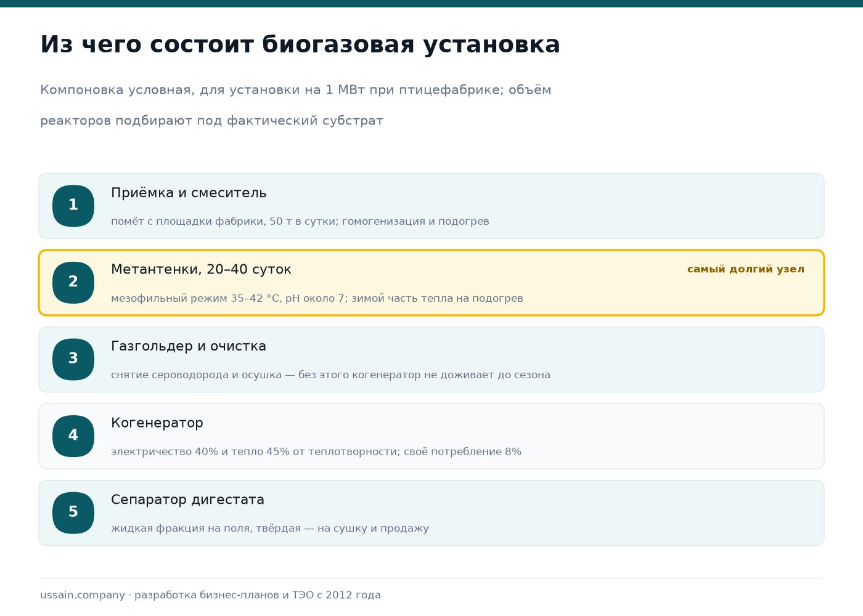Click the step 5 number badge
The image size is (863, 616).
point(73,513)
